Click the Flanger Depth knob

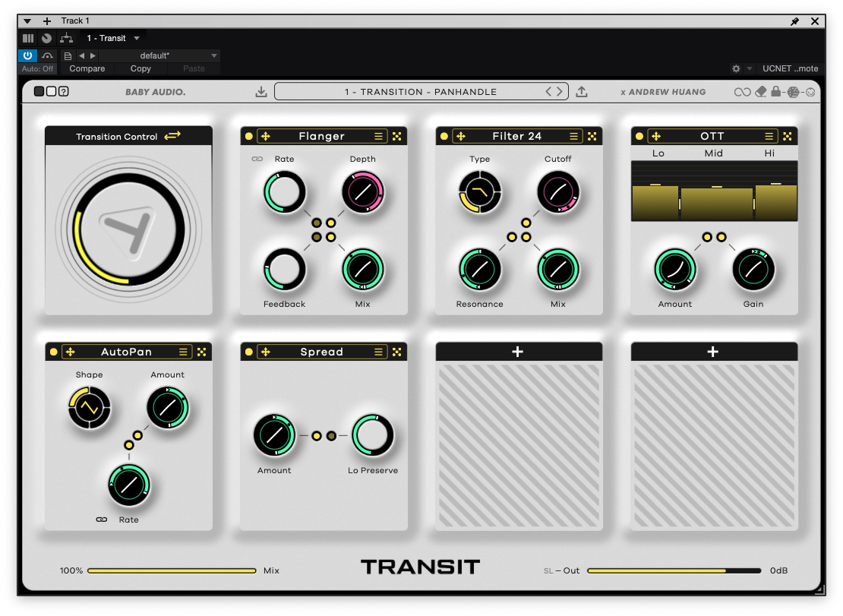(363, 192)
